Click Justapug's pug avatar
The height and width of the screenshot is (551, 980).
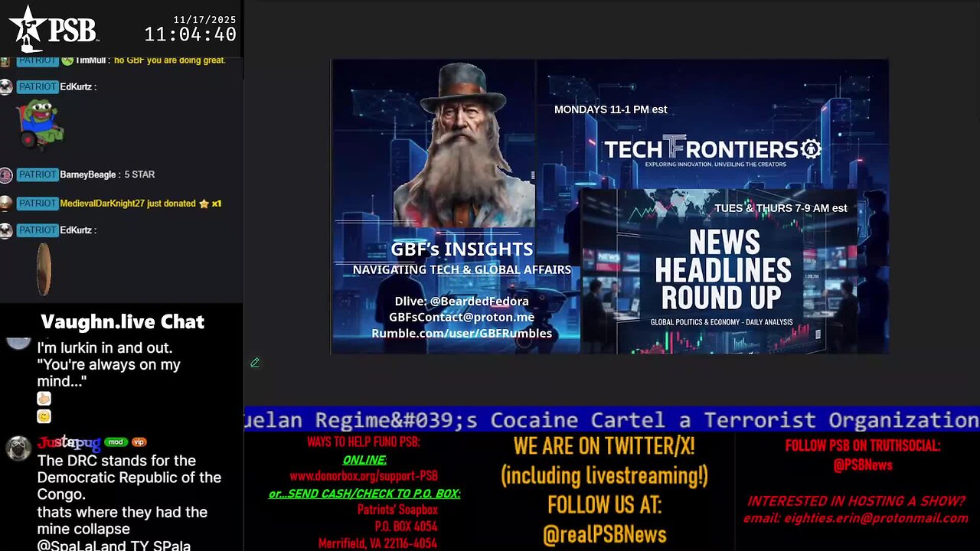17,449
